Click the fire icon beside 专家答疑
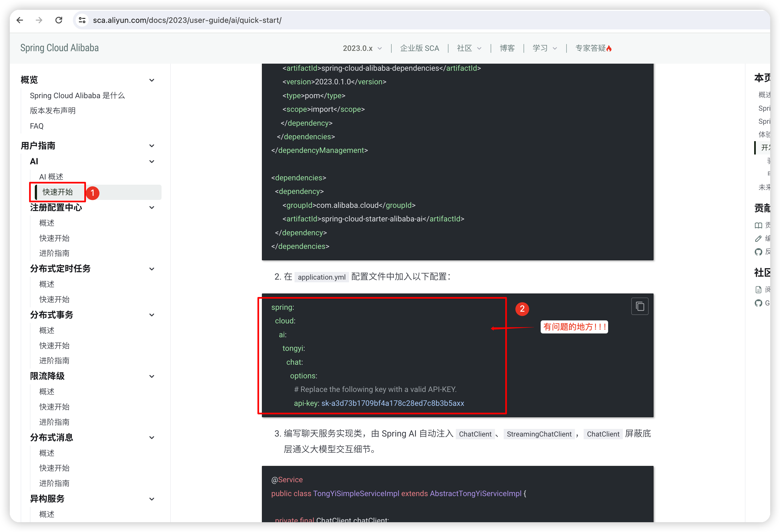 coord(609,49)
